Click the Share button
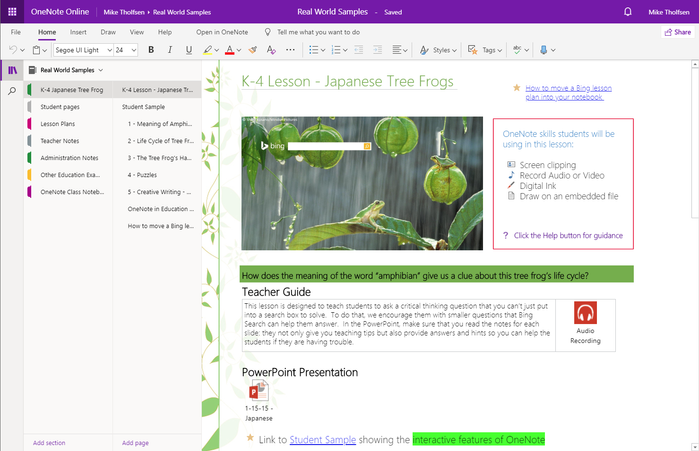This screenshot has height=451, width=699. (x=678, y=32)
